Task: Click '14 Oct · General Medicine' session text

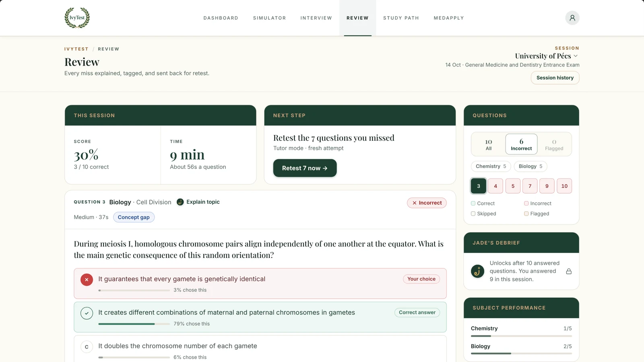Action: 512,65
